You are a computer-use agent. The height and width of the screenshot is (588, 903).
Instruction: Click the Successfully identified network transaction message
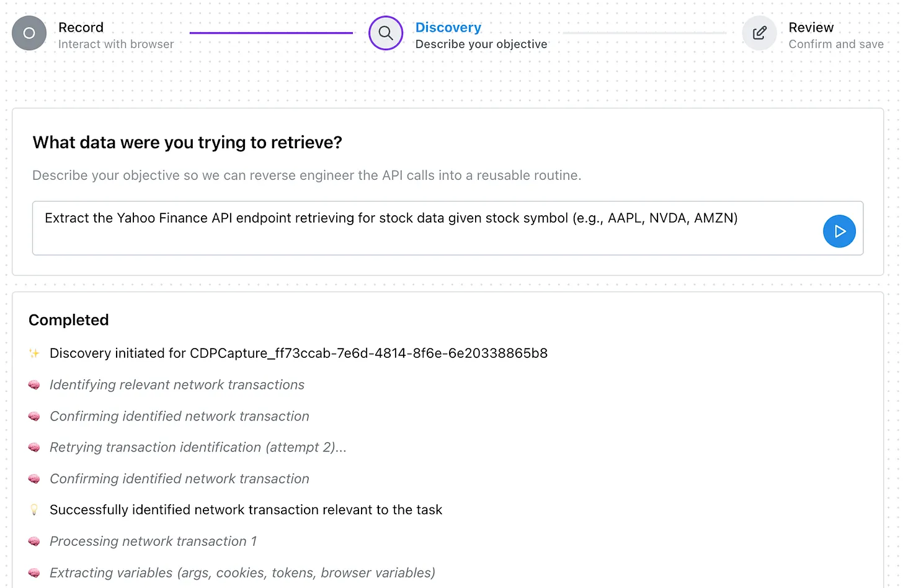click(246, 509)
